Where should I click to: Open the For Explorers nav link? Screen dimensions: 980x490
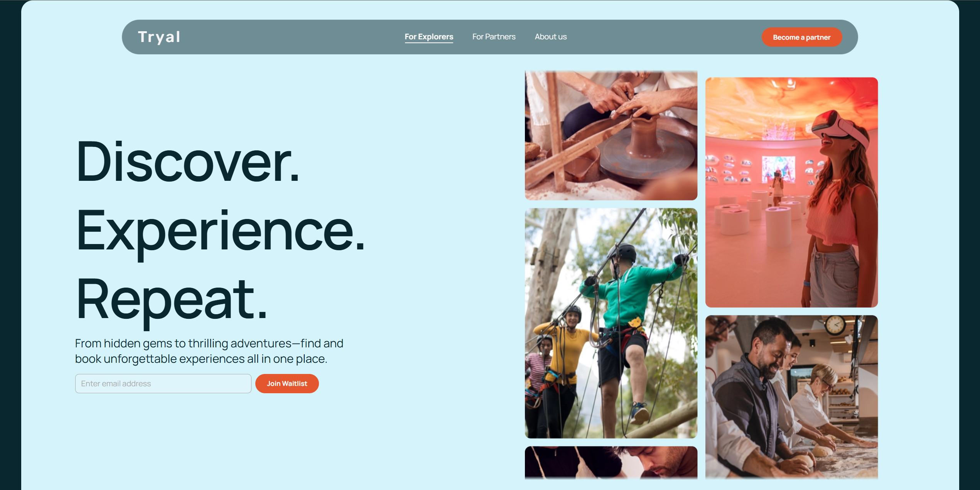[x=428, y=37]
